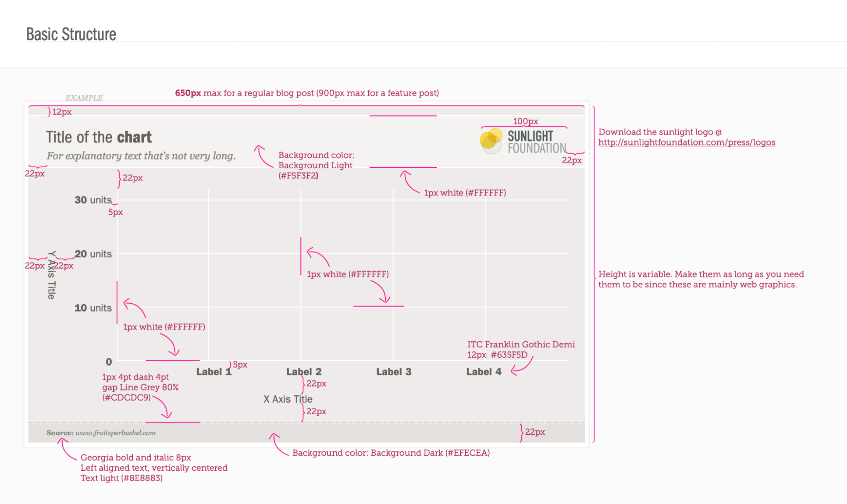Click the 'X Axis Title' text
Viewport: 847px width, 504px height.
pyautogui.click(x=288, y=399)
